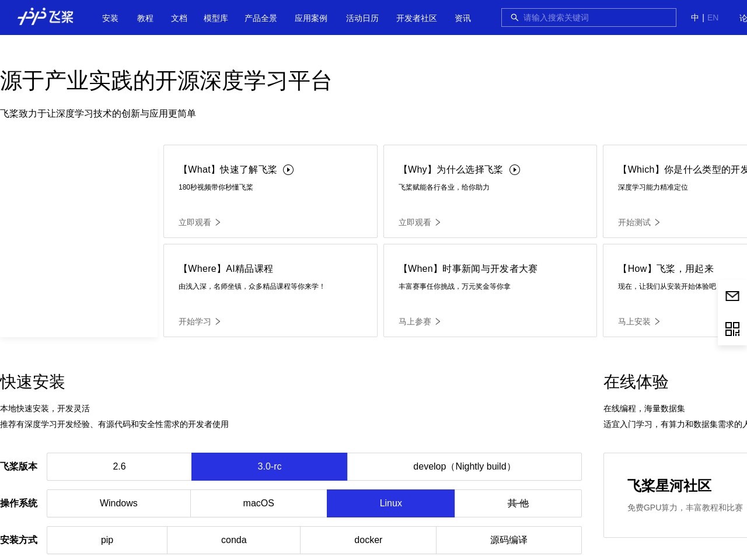Click arrow next to 开始测试
This screenshot has width=747, height=560.
pos(657,222)
